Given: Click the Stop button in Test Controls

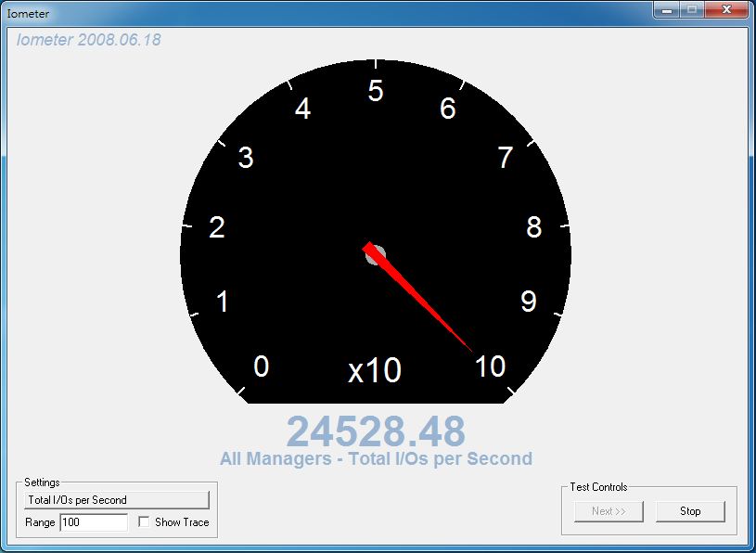Looking at the screenshot, I should click(690, 511).
